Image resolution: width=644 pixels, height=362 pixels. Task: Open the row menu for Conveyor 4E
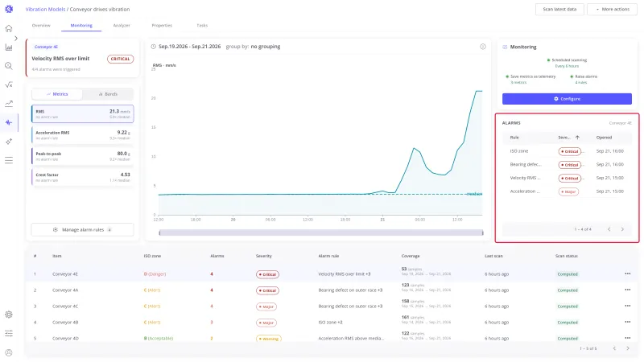click(x=628, y=274)
